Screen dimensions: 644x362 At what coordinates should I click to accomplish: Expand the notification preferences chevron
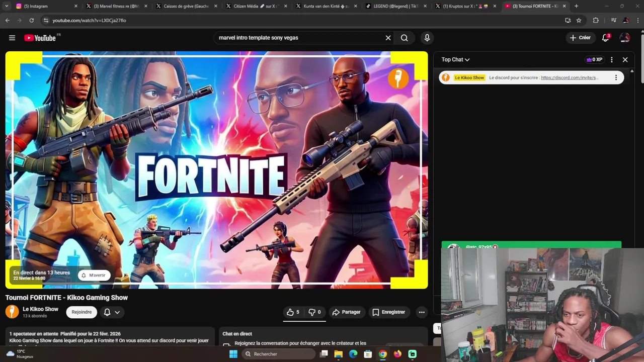117,312
